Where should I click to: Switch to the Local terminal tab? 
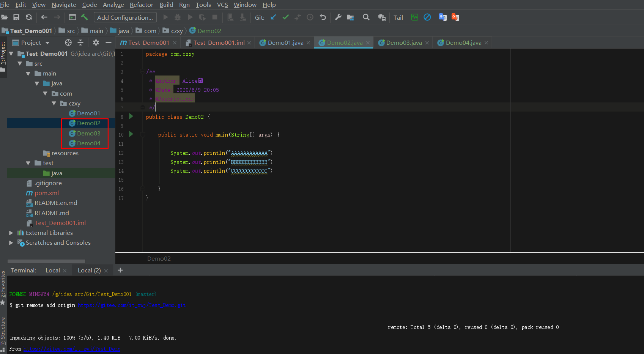(x=52, y=270)
